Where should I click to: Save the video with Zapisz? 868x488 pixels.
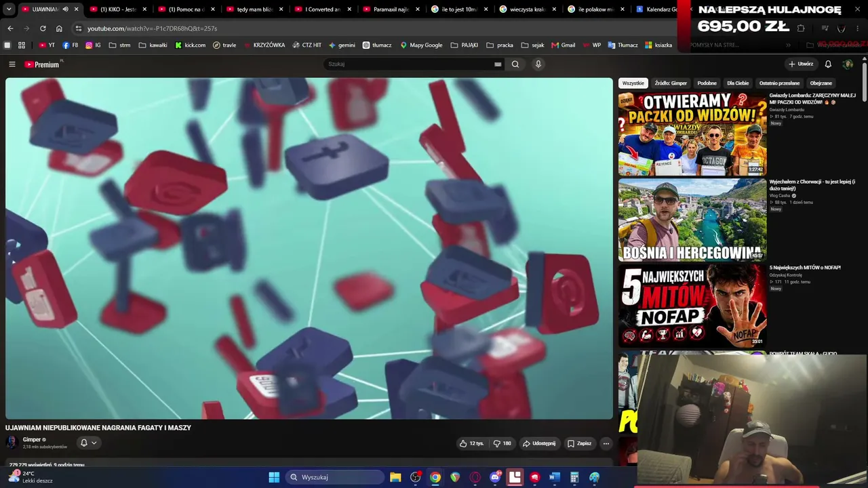[x=580, y=443]
